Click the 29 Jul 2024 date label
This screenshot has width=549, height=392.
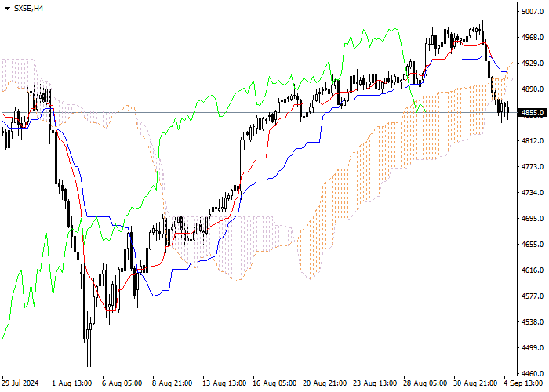click(20, 383)
